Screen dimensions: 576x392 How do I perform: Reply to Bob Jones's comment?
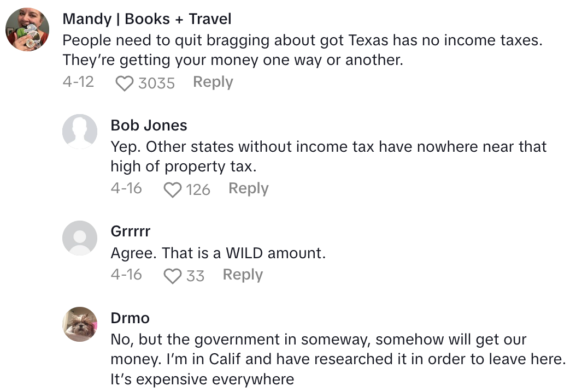click(x=248, y=189)
